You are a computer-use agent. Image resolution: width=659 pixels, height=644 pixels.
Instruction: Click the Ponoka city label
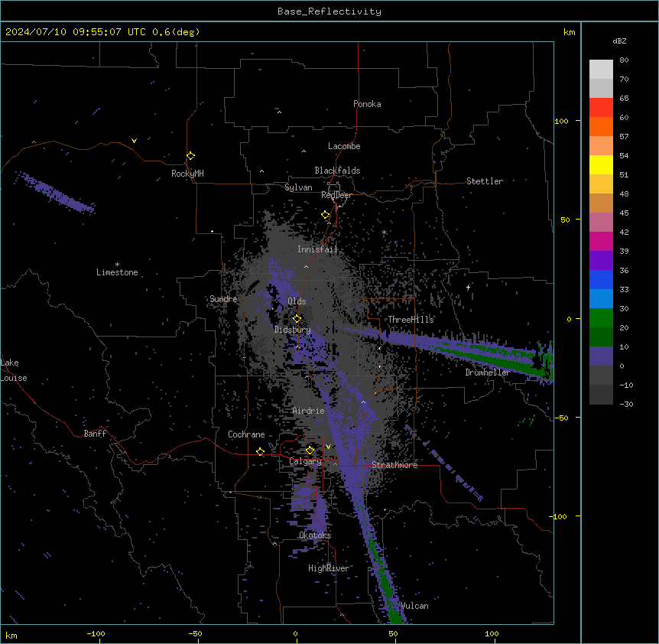click(367, 104)
